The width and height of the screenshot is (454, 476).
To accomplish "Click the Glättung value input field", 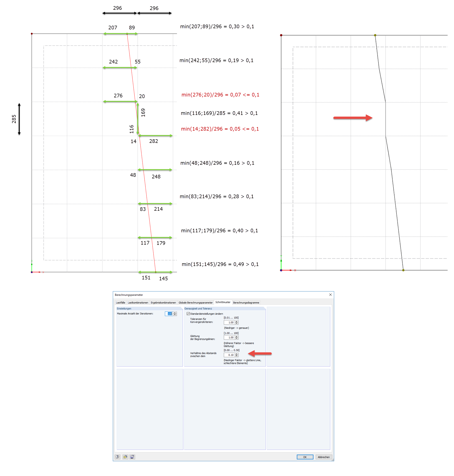I will [x=230, y=337].
